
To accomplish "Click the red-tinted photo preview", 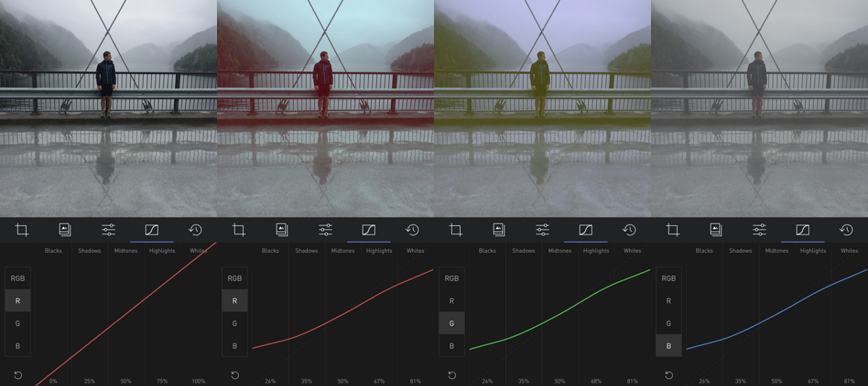I will coord(325,109).
